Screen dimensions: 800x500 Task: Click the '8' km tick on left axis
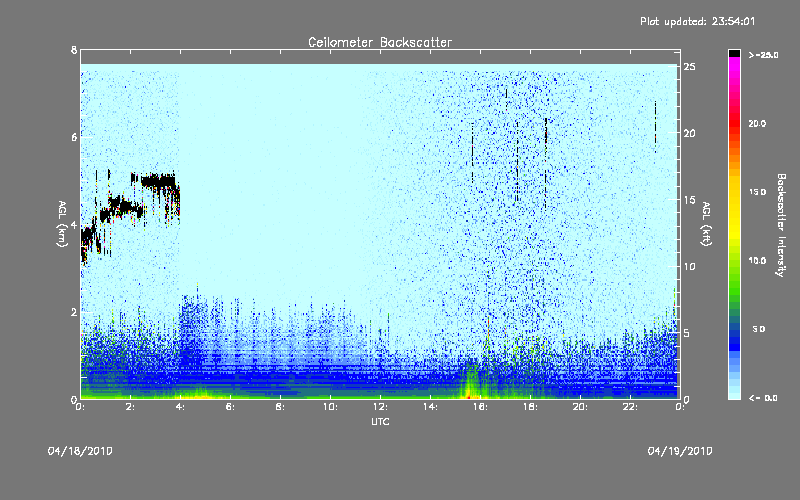74,50
